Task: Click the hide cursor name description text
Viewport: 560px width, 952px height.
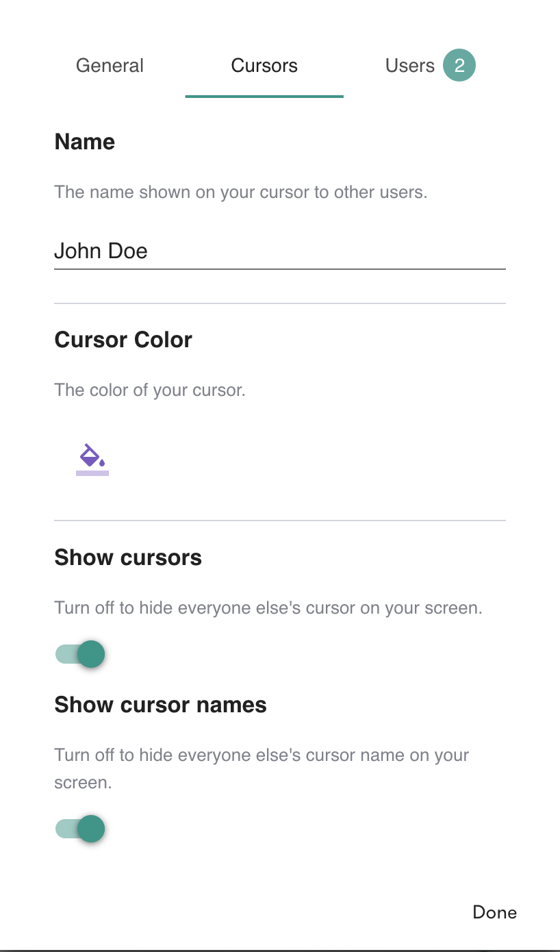Action: click(262, 755)
